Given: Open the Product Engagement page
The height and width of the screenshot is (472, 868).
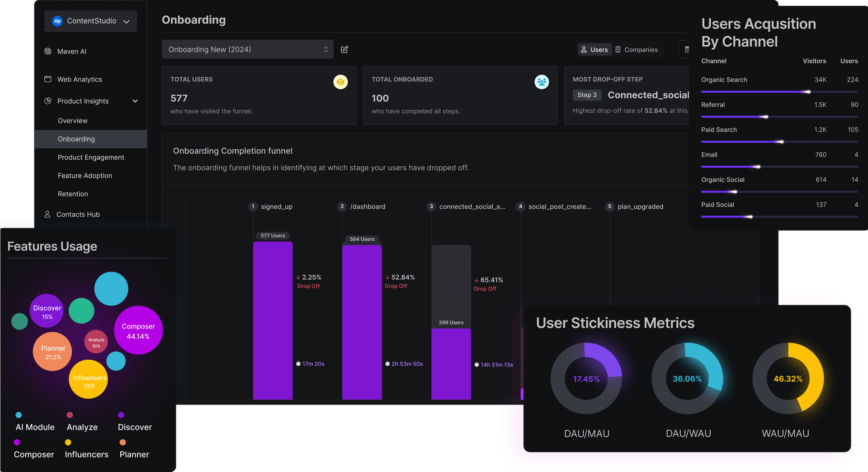Looking at the screenshot, I should coord(91,157).
